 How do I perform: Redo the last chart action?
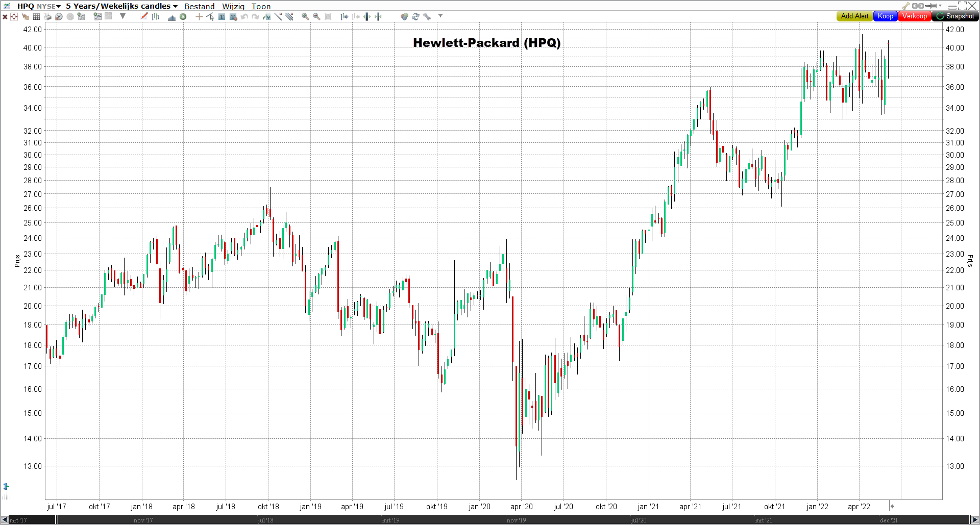coord(255,16)
